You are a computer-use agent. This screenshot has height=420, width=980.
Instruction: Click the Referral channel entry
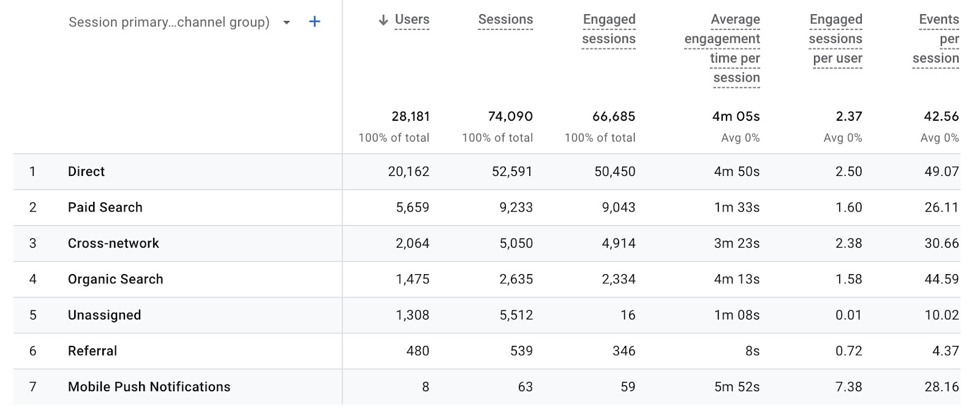pos(93,351)
